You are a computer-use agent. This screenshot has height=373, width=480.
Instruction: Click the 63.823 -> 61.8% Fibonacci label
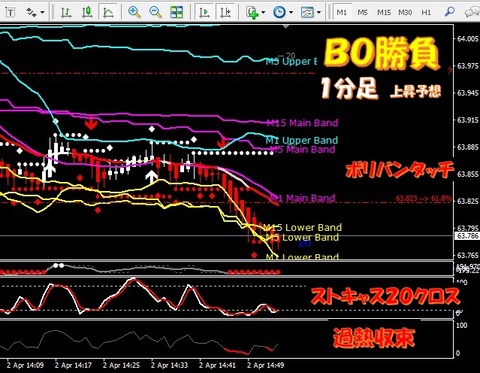click(424, 199)
